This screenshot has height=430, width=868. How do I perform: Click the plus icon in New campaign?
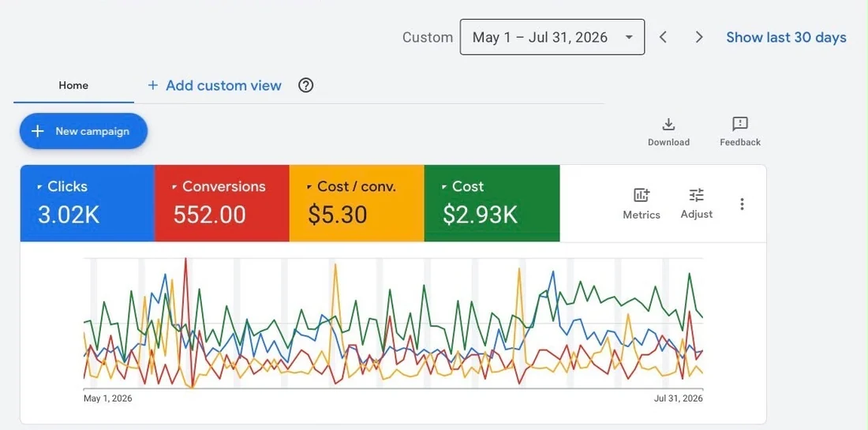click(x=37, y=131)
